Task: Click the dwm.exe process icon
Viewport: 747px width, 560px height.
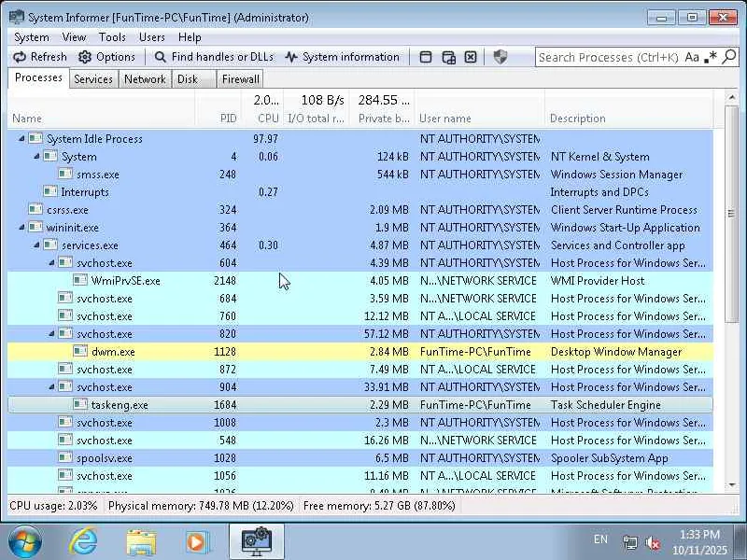Action: click(80, 351)
